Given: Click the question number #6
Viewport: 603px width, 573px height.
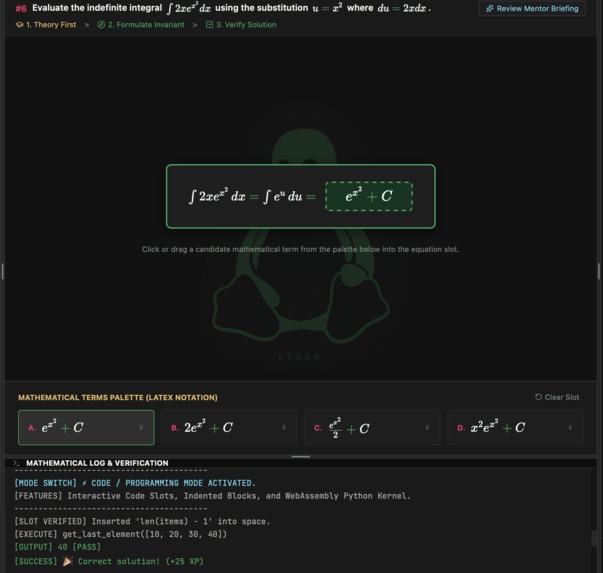Looking at the screenshot, I should click(21, 8).
